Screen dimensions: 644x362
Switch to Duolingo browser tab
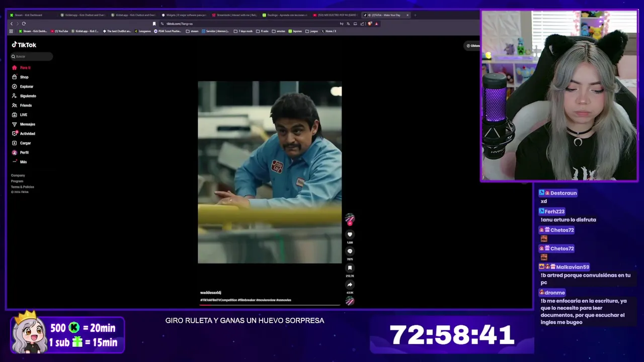(284, 15)
